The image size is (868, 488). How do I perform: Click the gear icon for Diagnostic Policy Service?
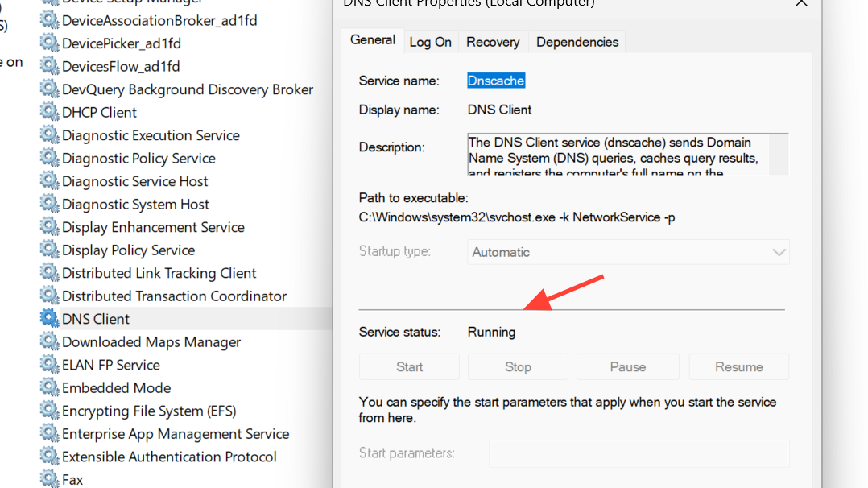coord(50,158)
